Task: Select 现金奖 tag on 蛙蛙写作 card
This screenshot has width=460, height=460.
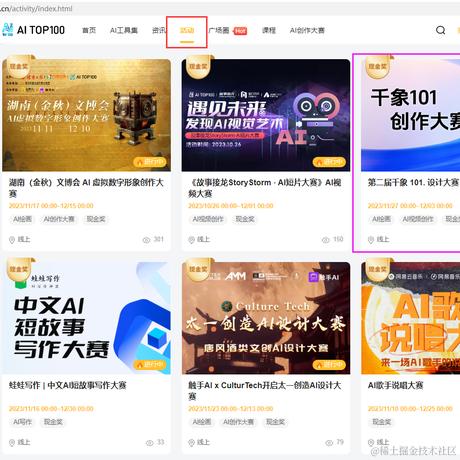Action: (x=53, y=422)
